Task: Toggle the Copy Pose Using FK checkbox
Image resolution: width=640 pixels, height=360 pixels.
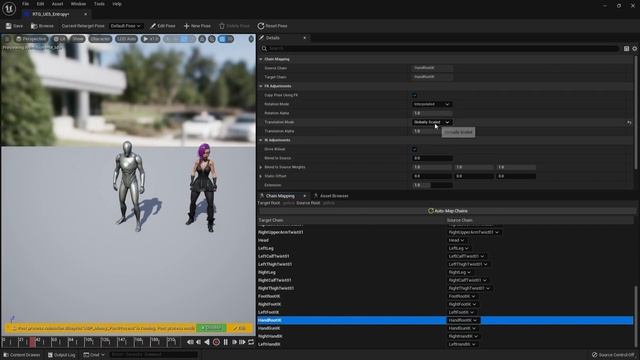Action: click(415, 95)
